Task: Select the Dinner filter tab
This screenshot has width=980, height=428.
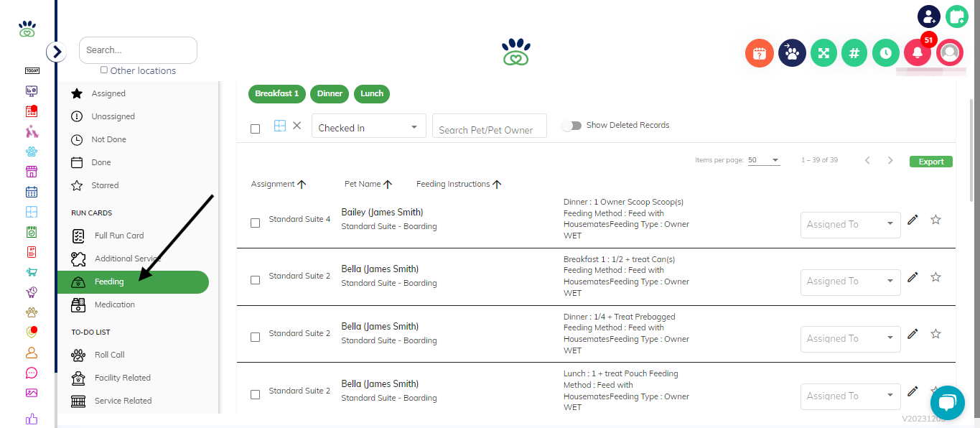Action: [x=330, y=93]
